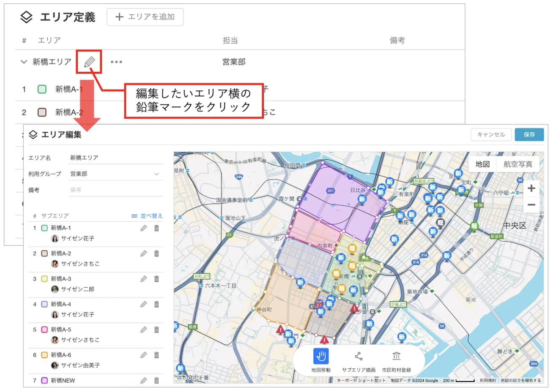Open the 利用グループ dropdown showing 営業部
The image size is (553, 392).
(116, 174)
